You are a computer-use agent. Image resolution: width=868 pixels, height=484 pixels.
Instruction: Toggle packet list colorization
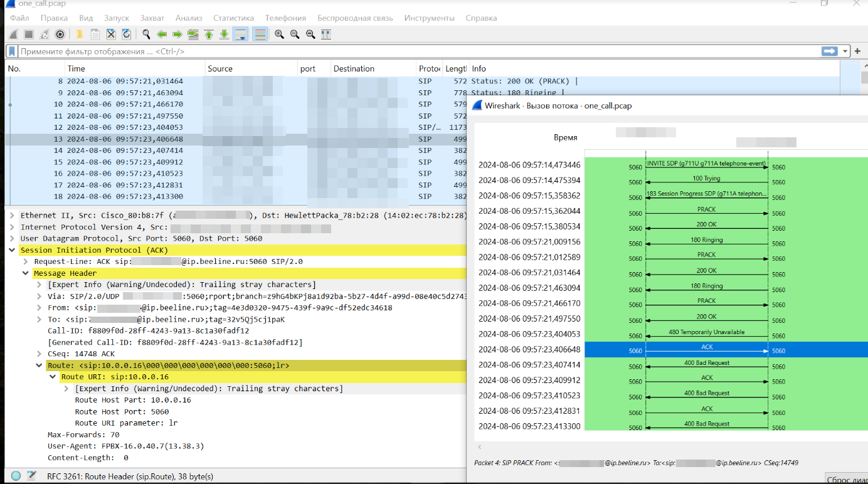pyautogui.click(x=259, y=34)
